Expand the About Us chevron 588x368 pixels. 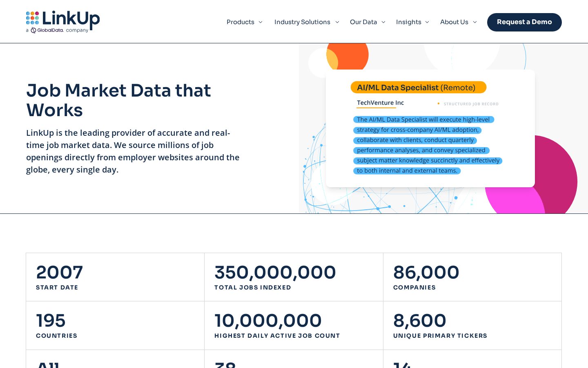pos(475,22)
